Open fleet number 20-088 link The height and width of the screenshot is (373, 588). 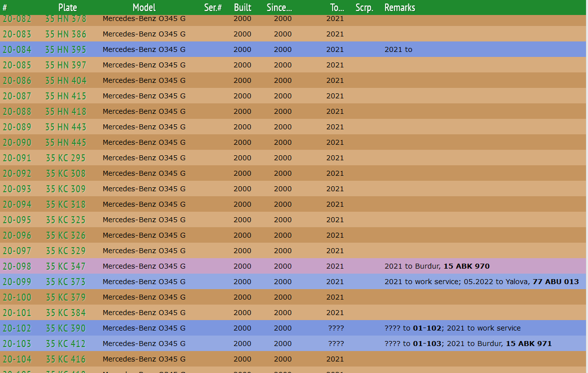pos(17,111)
